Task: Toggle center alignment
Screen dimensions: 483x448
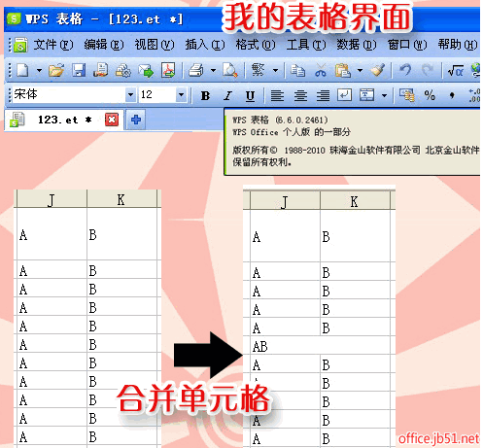Action: point(300,95)
